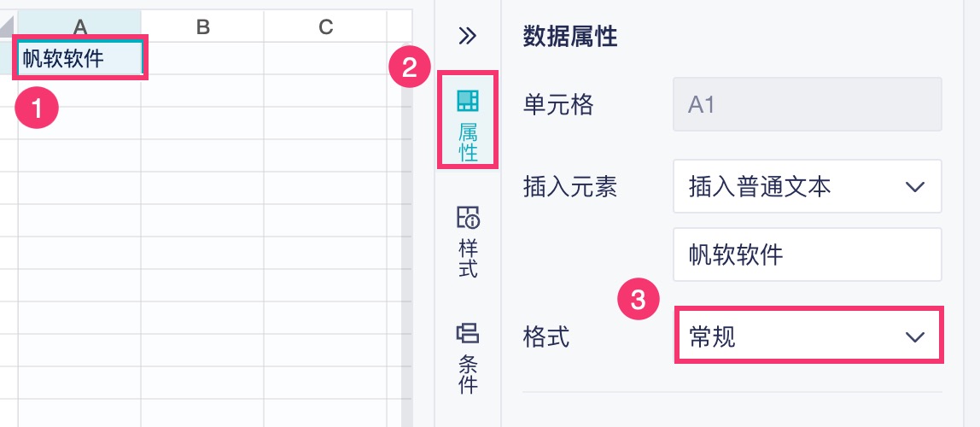
Task: Open the 插入元素 dropdown showing 插入普通文本
Action: 807,186
